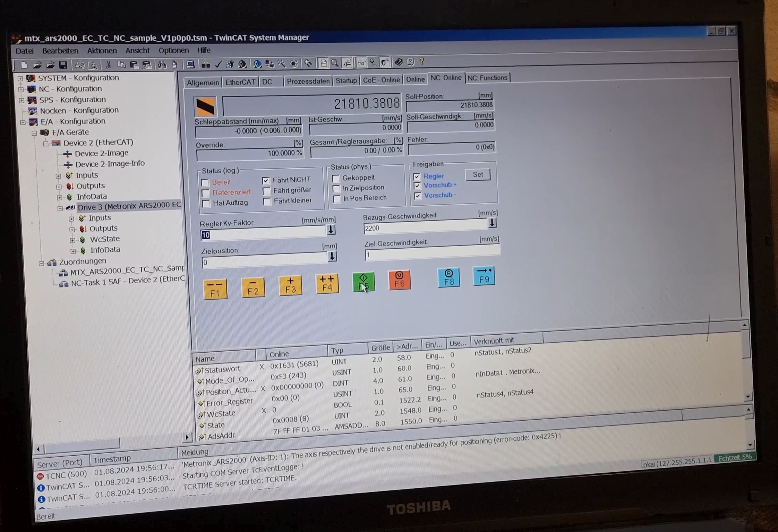This screenshot has width=778, height=532.
Task: Click the yellow F4 fast forward jog button
Action: [x=327, y=284]
